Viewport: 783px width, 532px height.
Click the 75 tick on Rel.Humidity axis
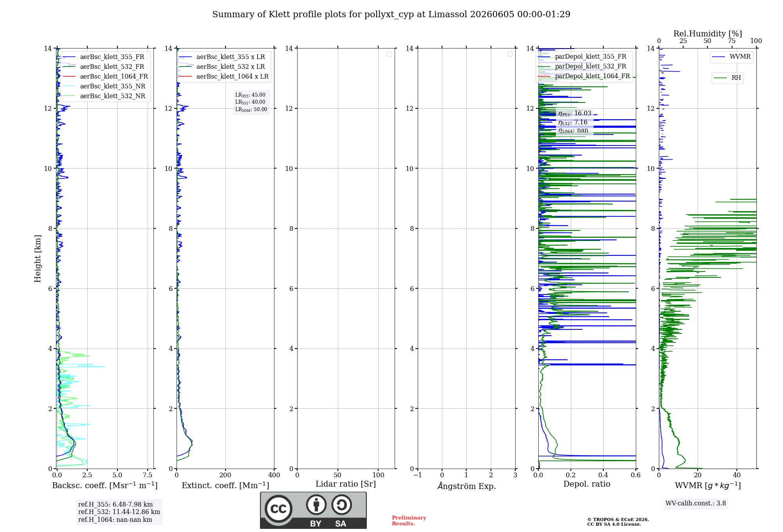732,41
